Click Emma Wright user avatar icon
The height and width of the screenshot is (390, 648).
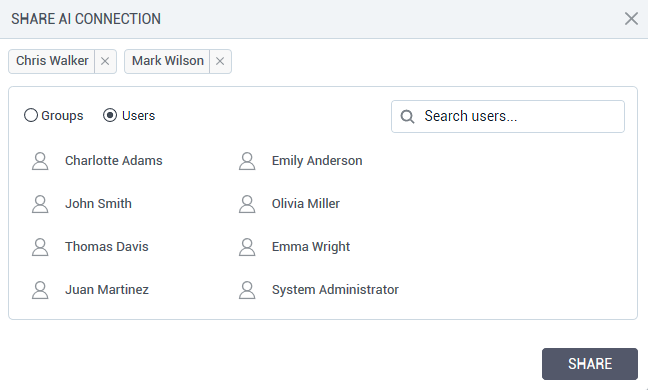(x=247, y=247)
